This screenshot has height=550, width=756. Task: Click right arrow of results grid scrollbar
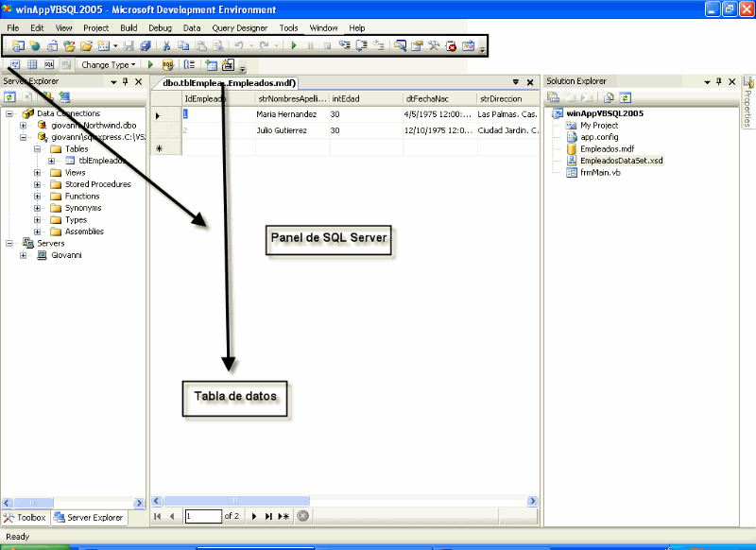pos(533,501)
